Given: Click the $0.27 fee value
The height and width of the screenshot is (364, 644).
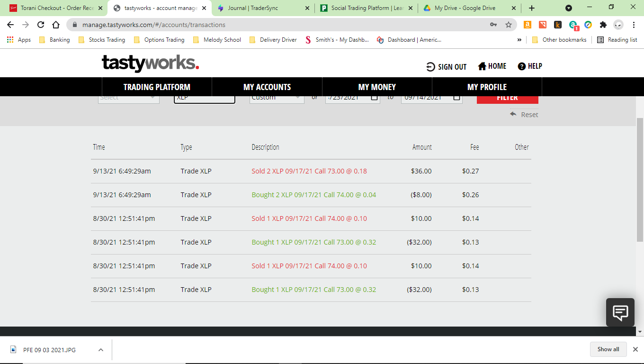Looking at the screenshot, I should point(471,171).
